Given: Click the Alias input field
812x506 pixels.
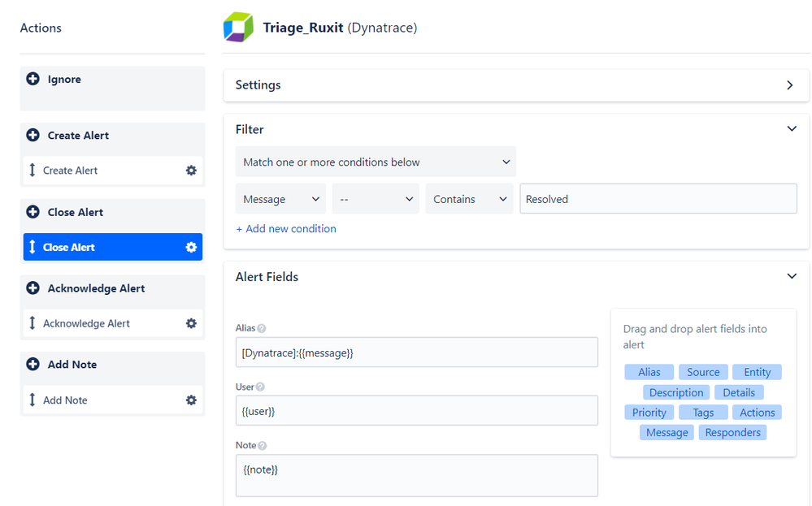Looking at the screenshot, I should click(417, 352).
